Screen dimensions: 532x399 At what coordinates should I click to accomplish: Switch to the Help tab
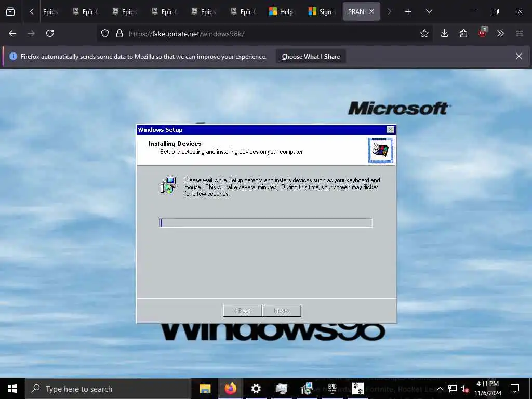281,11
